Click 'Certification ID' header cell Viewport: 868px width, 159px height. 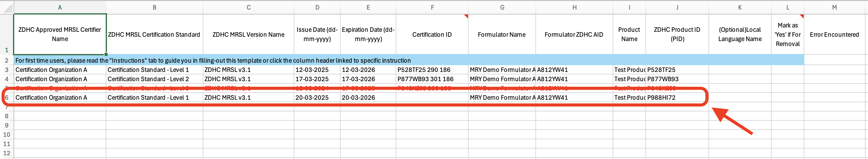[x=432, y=34]
